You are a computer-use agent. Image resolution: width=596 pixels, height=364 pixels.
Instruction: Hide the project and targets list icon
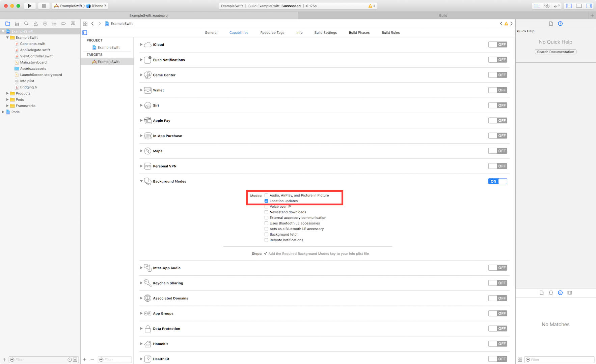click(85, 33)
